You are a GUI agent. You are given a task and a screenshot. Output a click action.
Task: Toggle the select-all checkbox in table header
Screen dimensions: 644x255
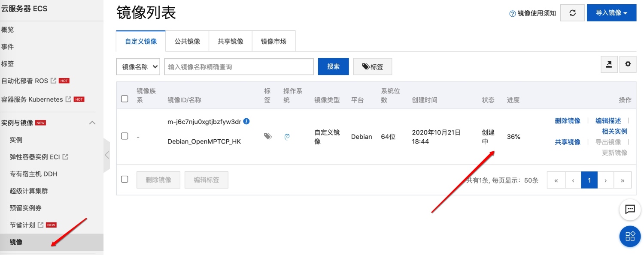click(125, 99)
